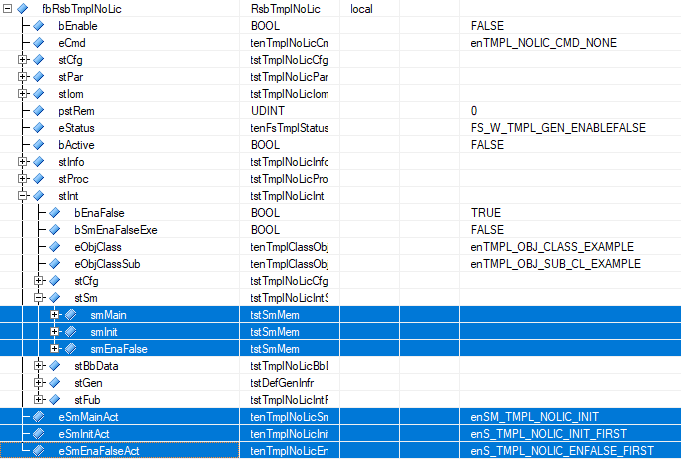Click the TRUE value of bEnaFalse
This screenshot has width=681, height=466.
coord(485,213)
